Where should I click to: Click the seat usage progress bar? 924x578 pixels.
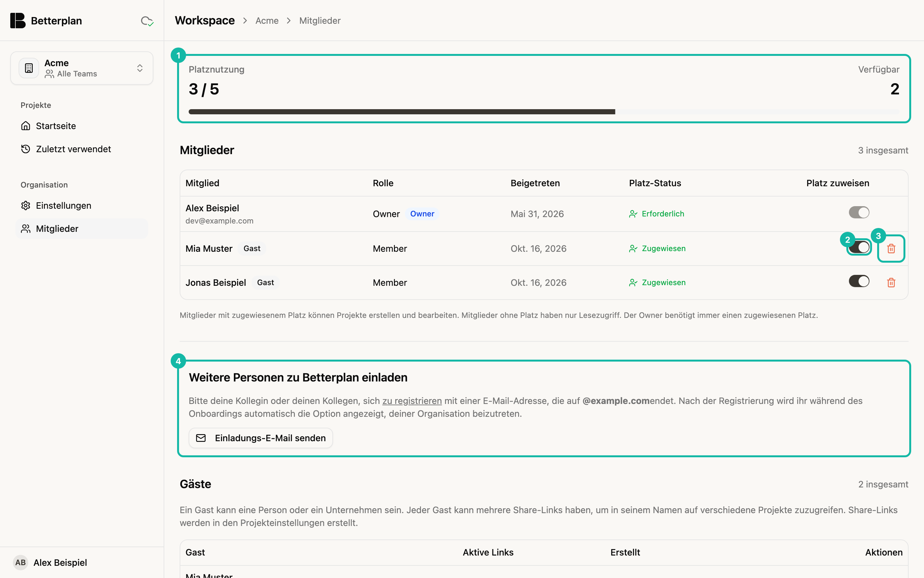(x=544, y=112)
